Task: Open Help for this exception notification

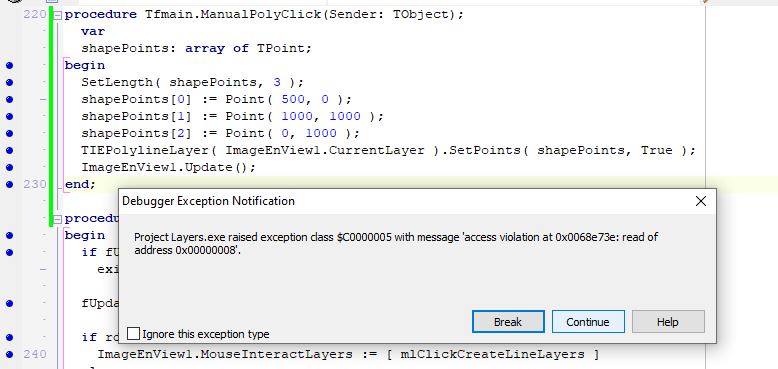Action: [668, 321]
